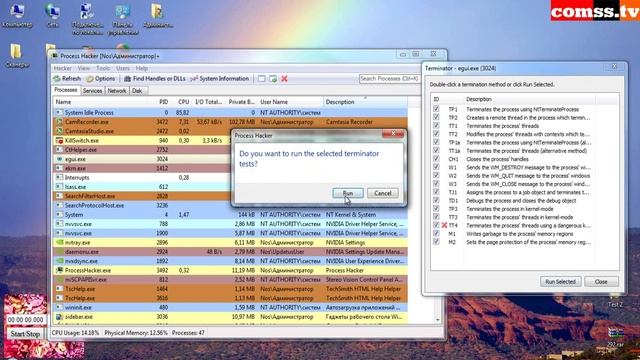640x360 pixels.
Task: Open the Сеть network desktop icon
Action: pos(52,16)
